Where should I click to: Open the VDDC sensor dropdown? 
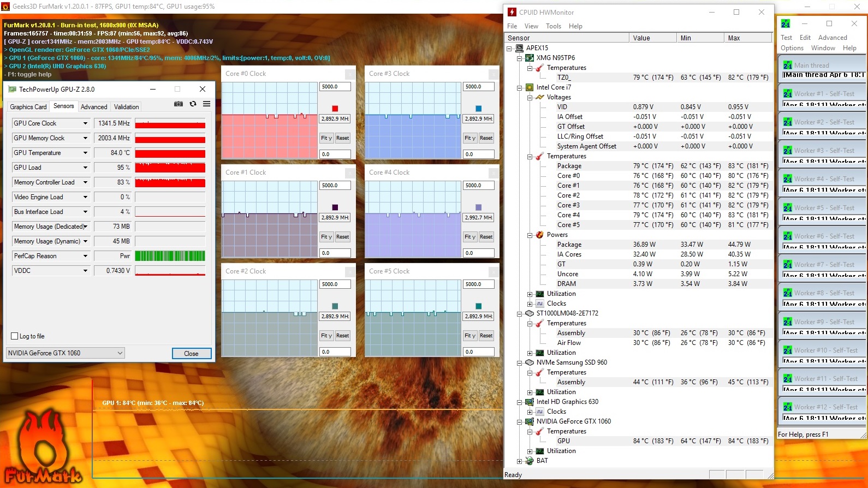(85, 271)
